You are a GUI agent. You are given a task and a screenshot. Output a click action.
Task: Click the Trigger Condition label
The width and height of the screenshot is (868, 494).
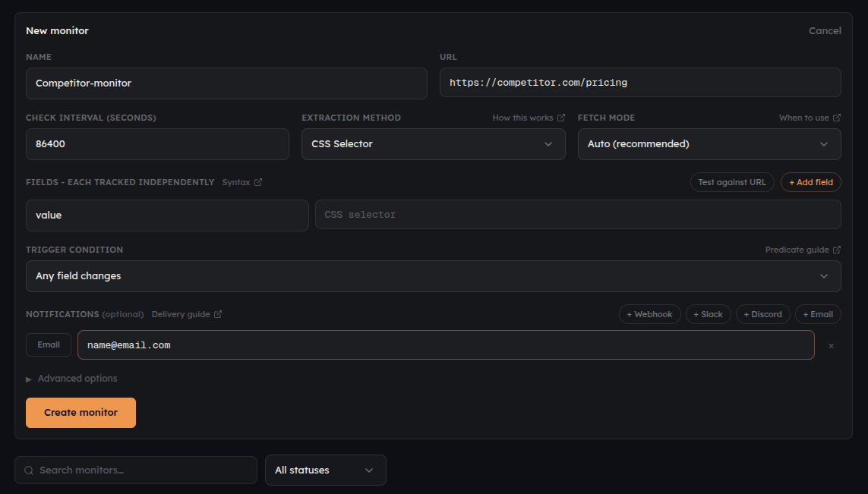74,250
